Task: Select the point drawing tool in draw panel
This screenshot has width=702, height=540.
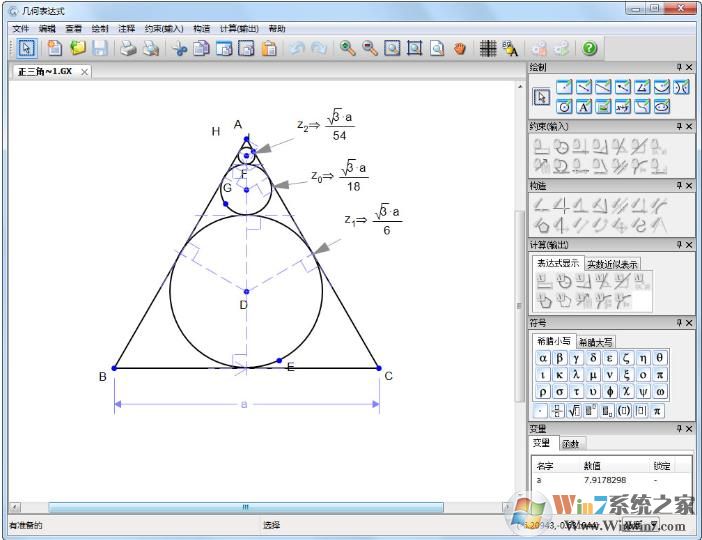Action: coord(564,87)
